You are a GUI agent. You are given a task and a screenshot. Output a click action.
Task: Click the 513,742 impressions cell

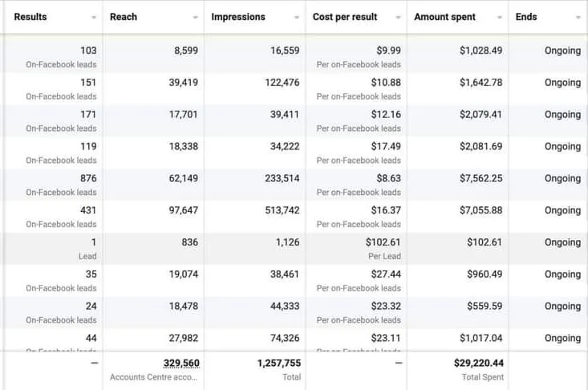[282, 210]
